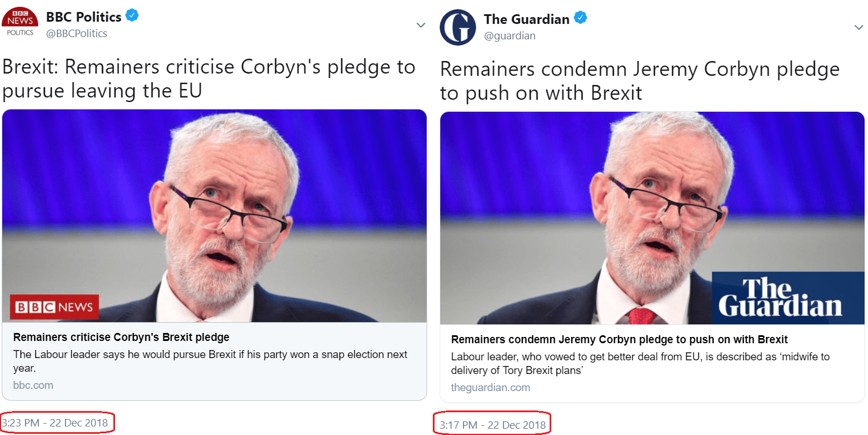Expand The Guardian tweet options chevron
Screen dimensions: 868x435
[x=858, y=27]
